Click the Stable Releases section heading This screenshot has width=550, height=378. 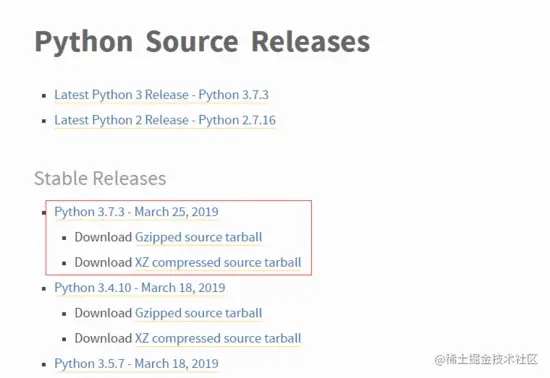[x=100, y=178]
